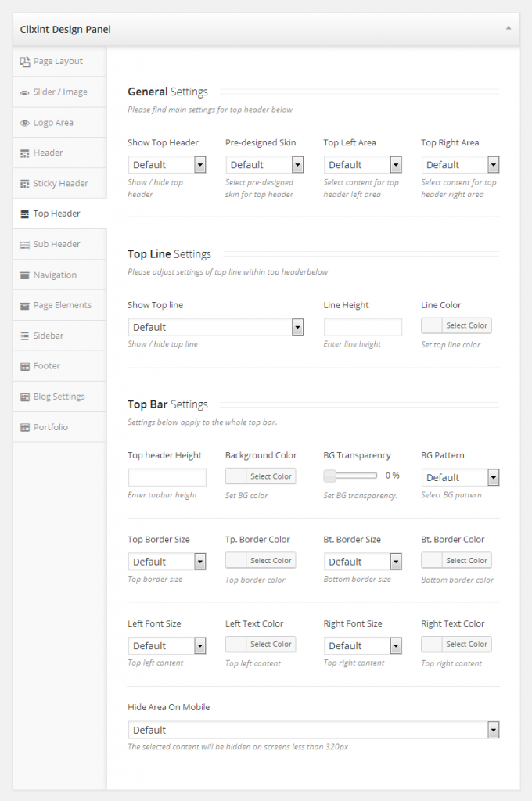The width and height of the screenshot is (532, 801).
Task: Click the Page Layout sidebar icon
Action: coord(25,62)
